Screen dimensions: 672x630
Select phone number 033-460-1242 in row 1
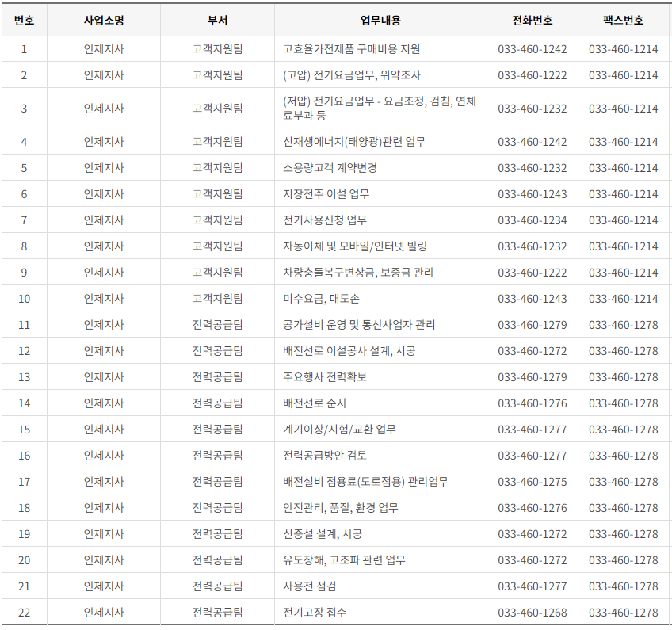531,48
